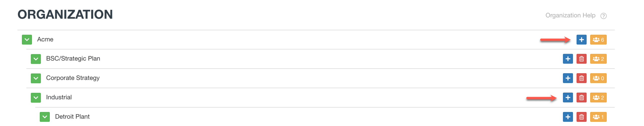This screenshot has height=126, width=644.
Task: Add child organization under Corporate Strategy
Action: point(568,78)
